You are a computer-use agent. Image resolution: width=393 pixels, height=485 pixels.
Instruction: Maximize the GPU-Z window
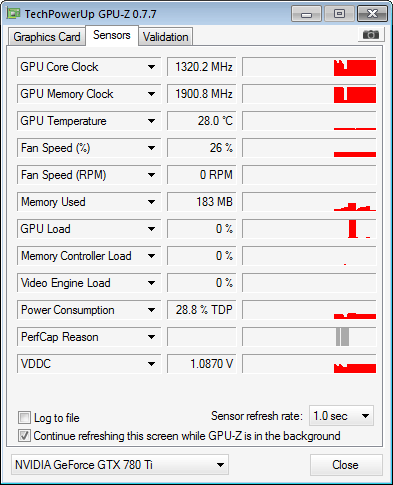click(x=339, y=14)
